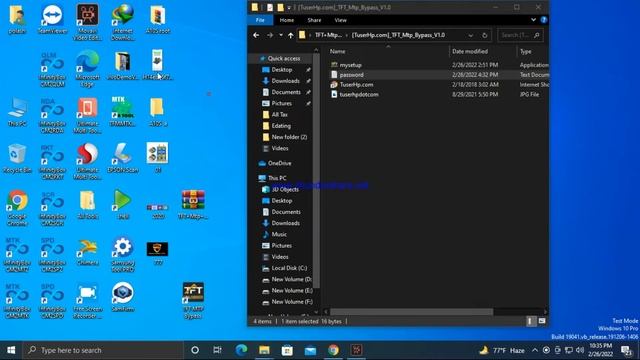Screen dimensions: 640x360
Task: Switch to details view in status bar
Action: [530, 321]
